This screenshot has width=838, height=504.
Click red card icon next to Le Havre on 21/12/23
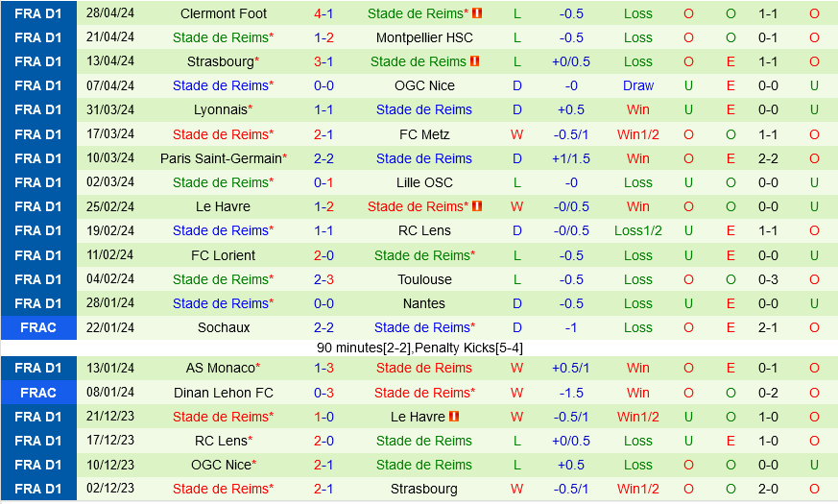[454, 417]
